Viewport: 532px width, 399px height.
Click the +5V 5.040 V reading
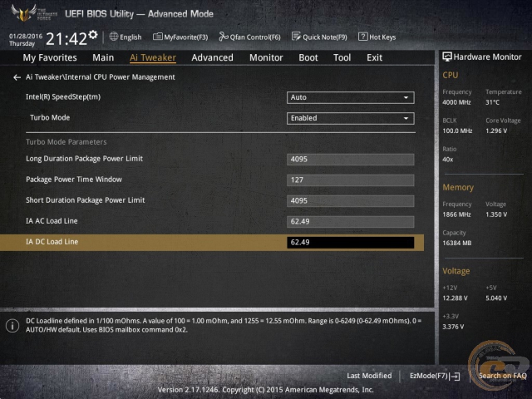496,298
